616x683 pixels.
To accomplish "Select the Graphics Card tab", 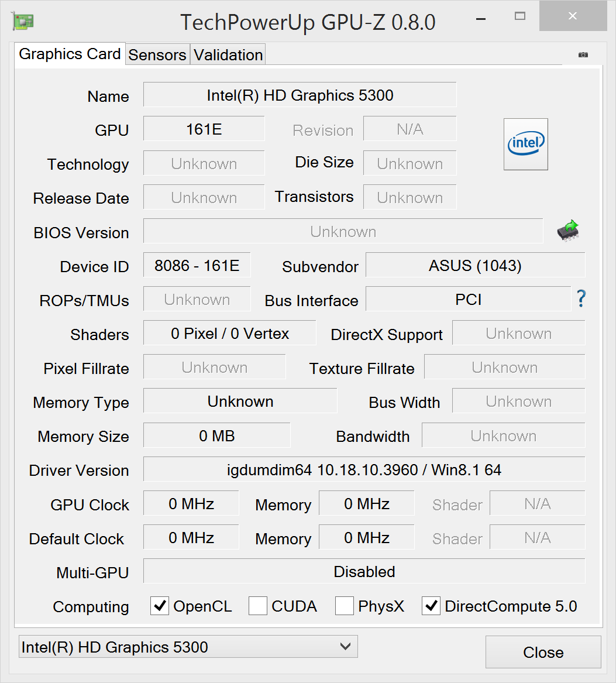I will point(70,54).
